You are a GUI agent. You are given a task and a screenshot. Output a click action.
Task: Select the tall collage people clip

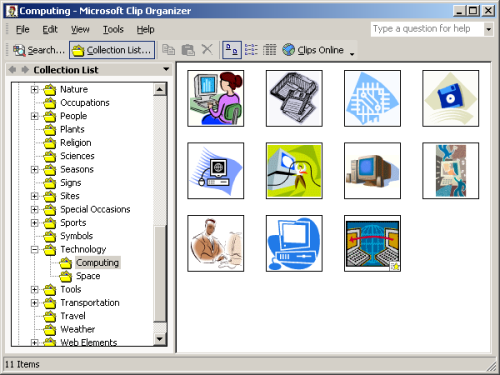point(451,171)
